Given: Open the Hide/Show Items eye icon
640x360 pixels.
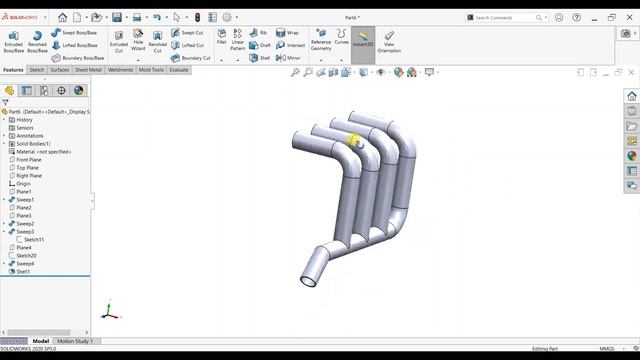Looking at the screenshot, I should coord(381,72).
